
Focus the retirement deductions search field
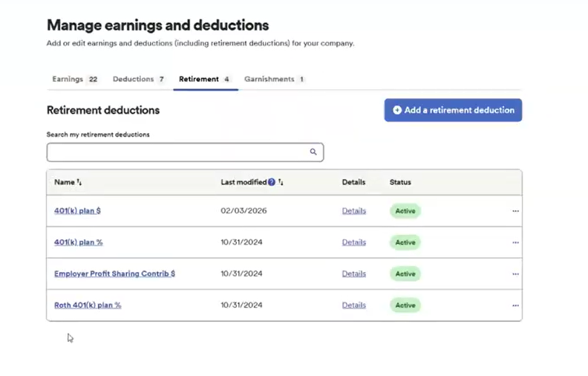(186, 152)
